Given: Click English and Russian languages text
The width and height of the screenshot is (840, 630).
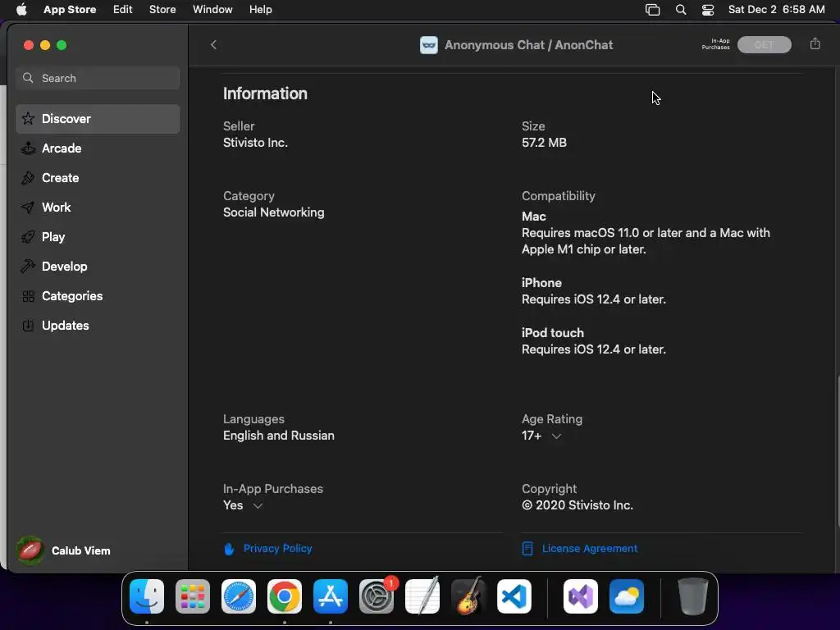Looking at the screenshot, I should point(279,436).
